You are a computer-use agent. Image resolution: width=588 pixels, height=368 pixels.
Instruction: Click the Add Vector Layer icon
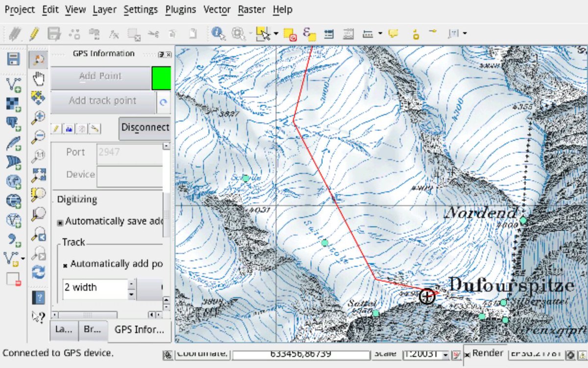coord(13,84)
